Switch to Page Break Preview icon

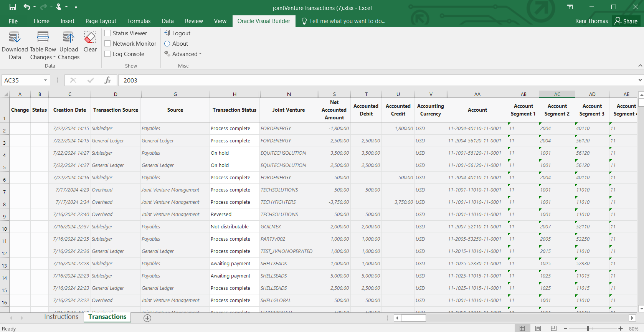pos(553,329)
